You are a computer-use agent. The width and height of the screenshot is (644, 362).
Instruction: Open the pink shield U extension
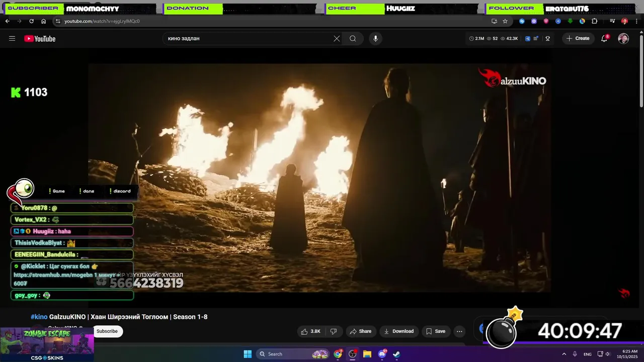(x=546, y=21)
